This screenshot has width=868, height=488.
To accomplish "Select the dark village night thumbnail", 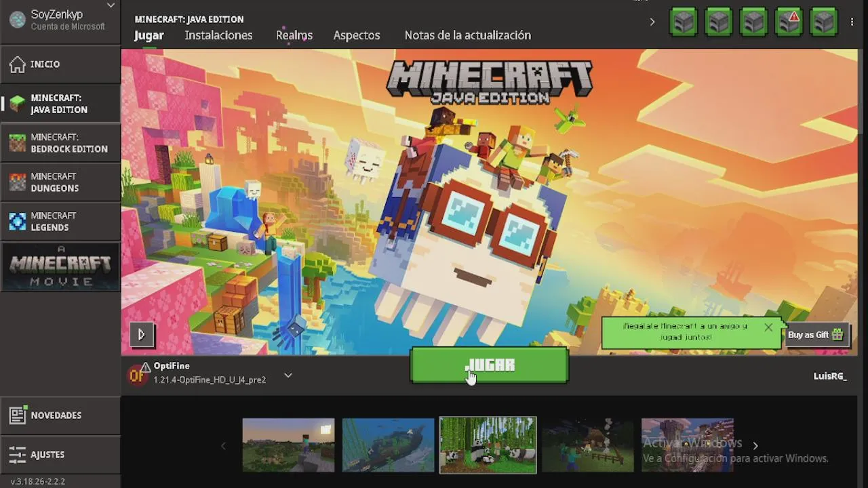I will [x=587, y=445].
